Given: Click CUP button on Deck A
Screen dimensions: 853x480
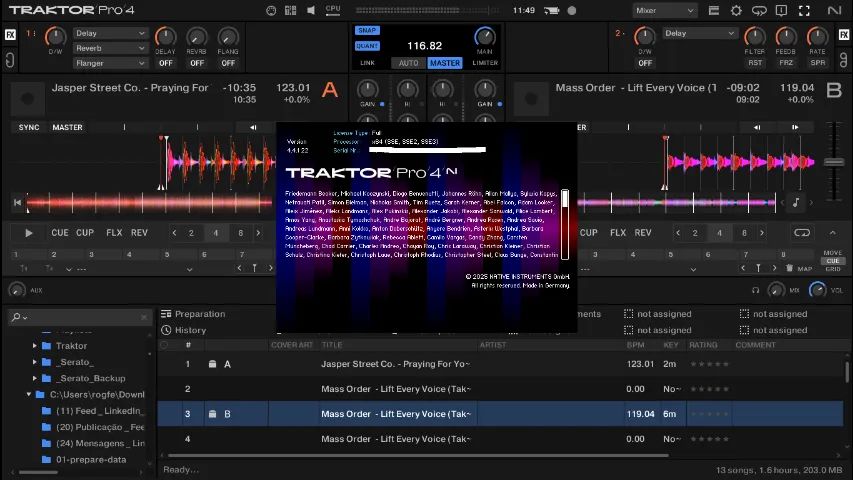Looking at the screenshot, I should point(85,233).
